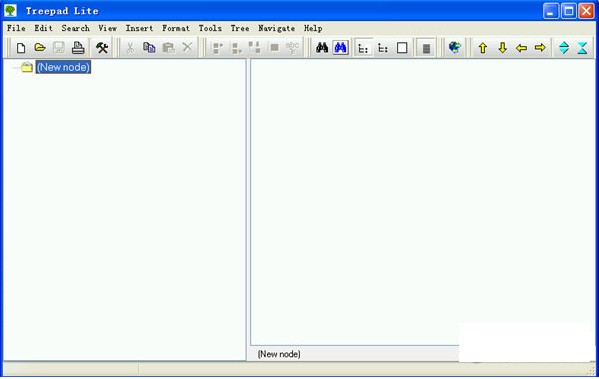This screenshot has width=599, height=379.
Task: Toggle the first tree view layout icon
Action: tap(363, 48)
